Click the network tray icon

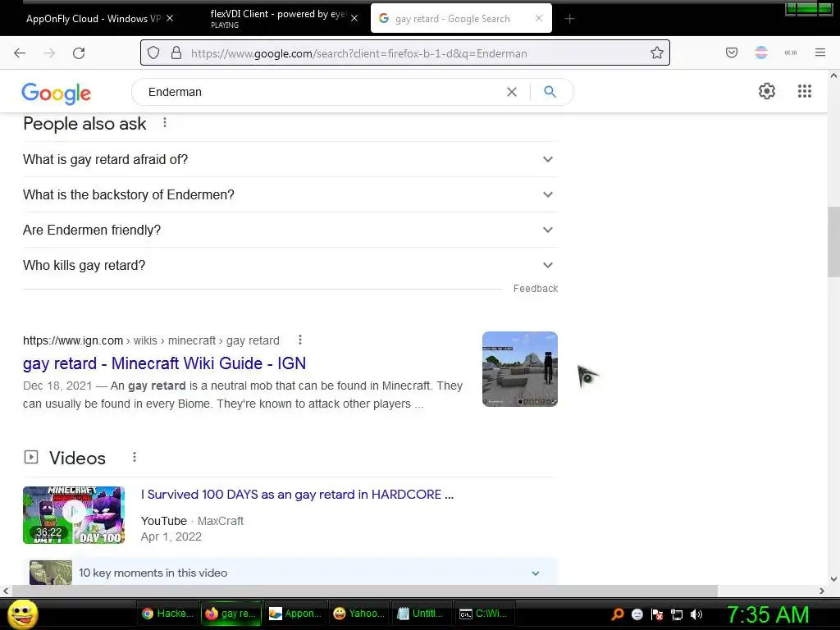(x=677, y=614)
